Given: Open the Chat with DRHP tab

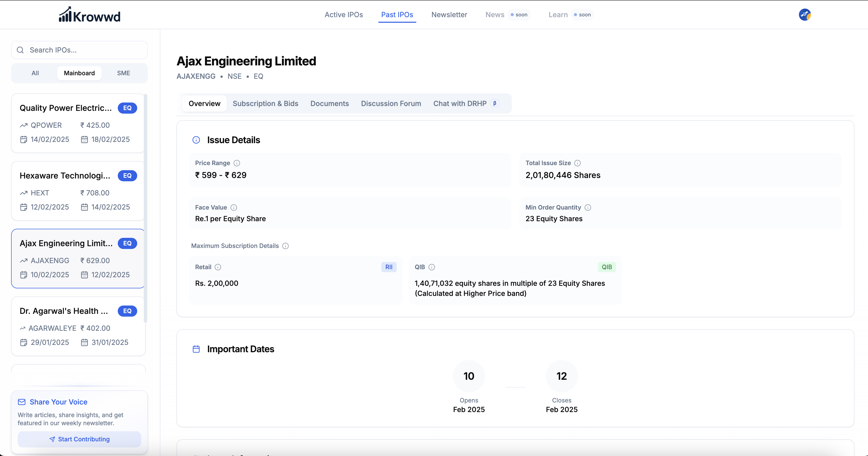Looking at the screenshot, I should [460, 104].
